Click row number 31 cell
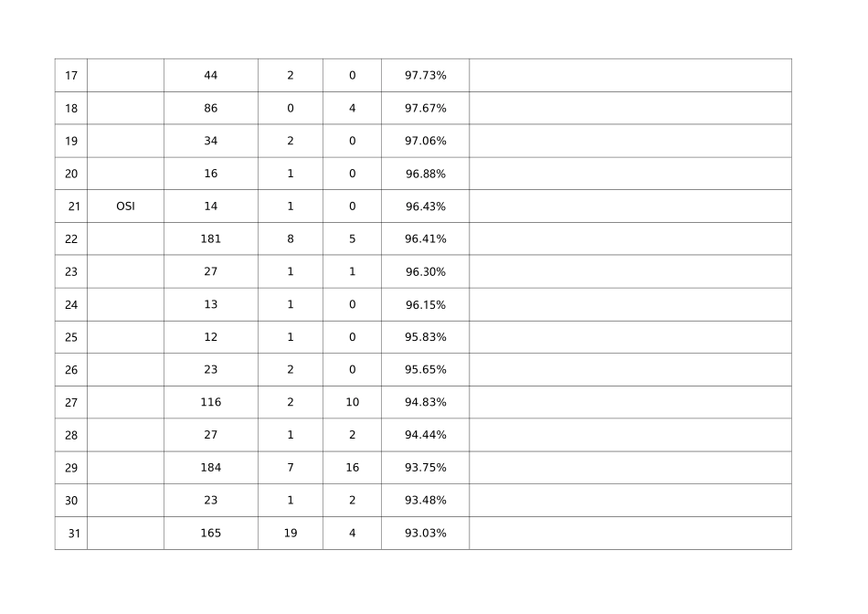 [73, 534]
